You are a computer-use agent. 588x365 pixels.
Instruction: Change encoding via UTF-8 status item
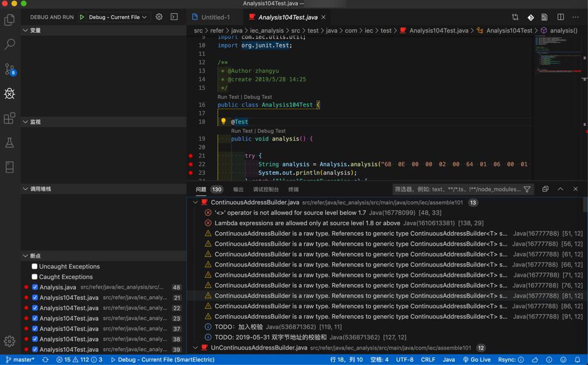405,360
